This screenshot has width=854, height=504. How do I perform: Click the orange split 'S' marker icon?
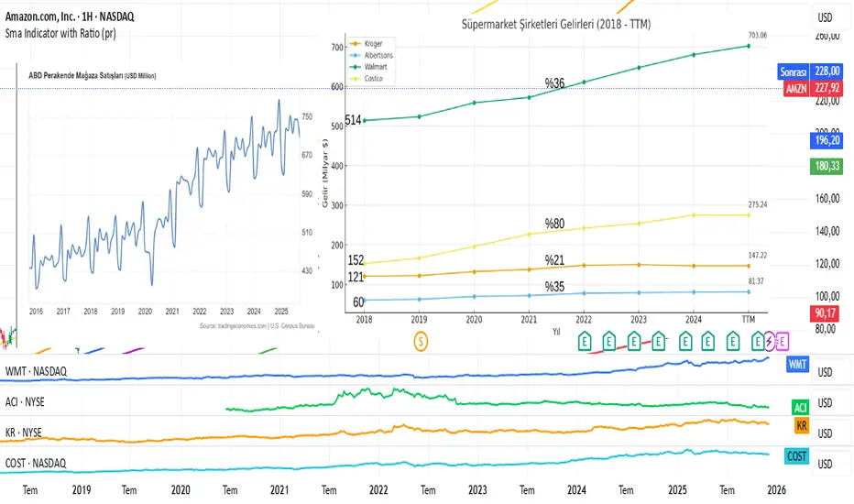(421, 342)
